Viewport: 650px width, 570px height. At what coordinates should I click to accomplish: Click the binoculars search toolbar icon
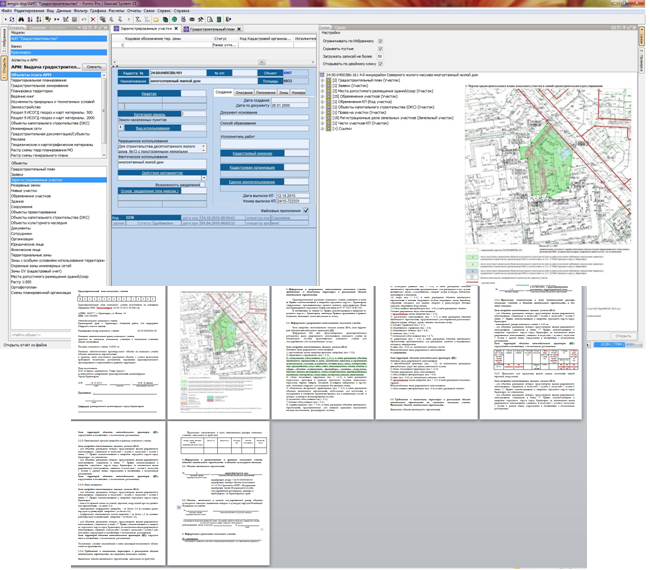[x=22, y=19]
